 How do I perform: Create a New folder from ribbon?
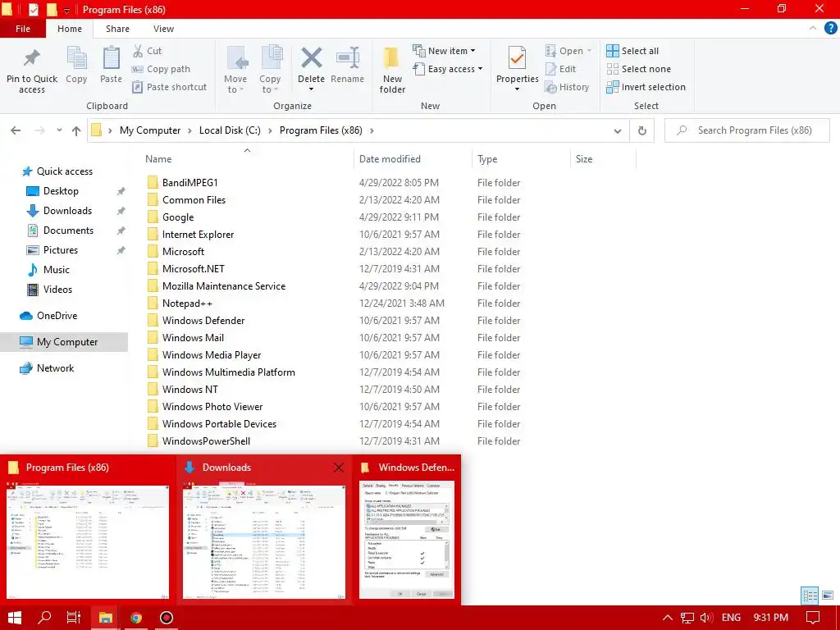coord(392,70)
